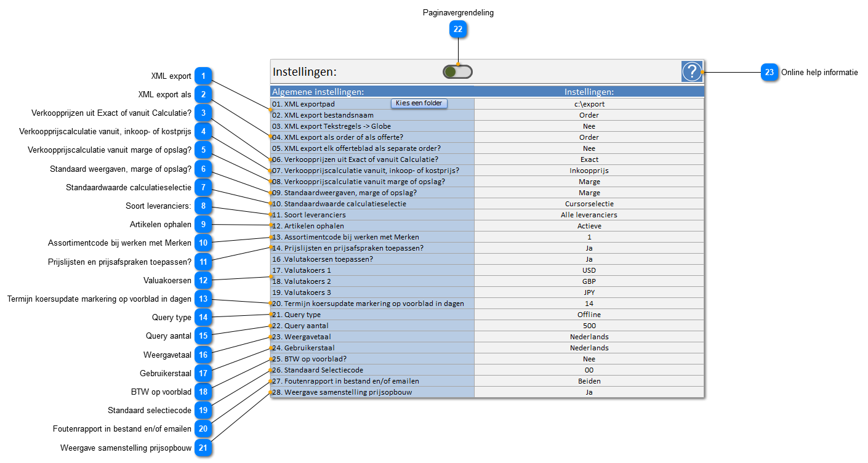Screen dimensions: 868x463
Task: Select 'Ja' value for Valutakoersen toepassen
Action: coord(589,259)
